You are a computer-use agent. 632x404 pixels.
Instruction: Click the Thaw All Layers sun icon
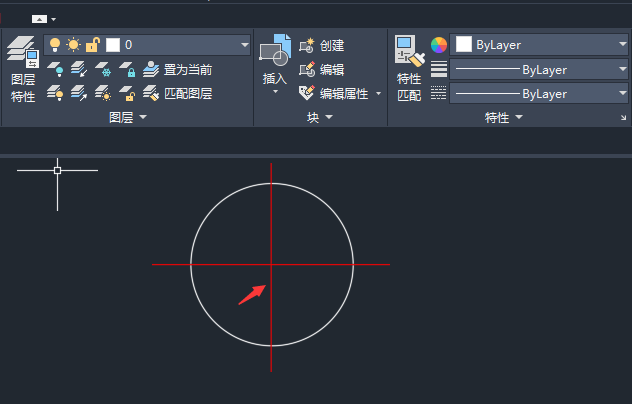tap(103, 93)
